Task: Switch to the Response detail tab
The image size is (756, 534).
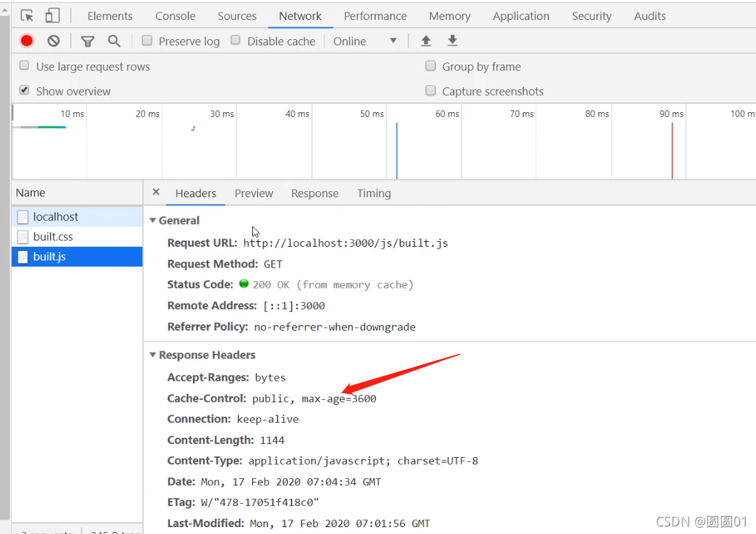Action: (315, 193)
